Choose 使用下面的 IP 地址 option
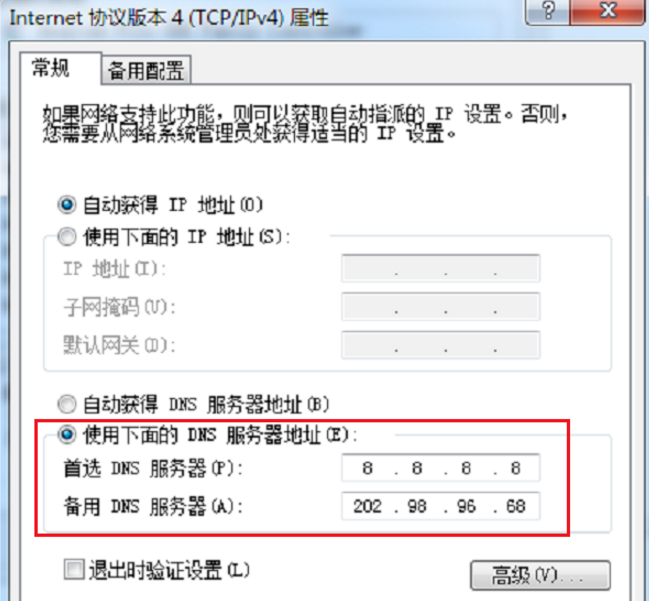This screenshot has height=601, width=649. point(67,237)
